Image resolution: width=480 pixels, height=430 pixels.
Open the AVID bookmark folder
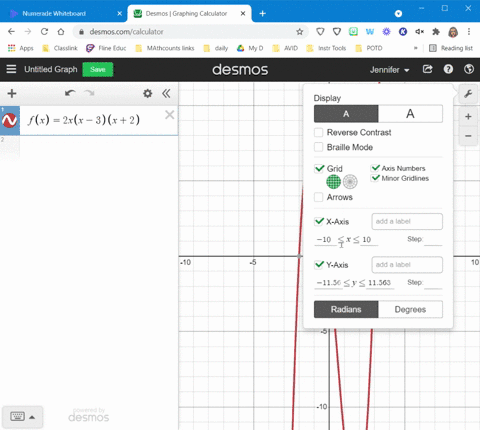pyautogui.click(x=285, y=48)
